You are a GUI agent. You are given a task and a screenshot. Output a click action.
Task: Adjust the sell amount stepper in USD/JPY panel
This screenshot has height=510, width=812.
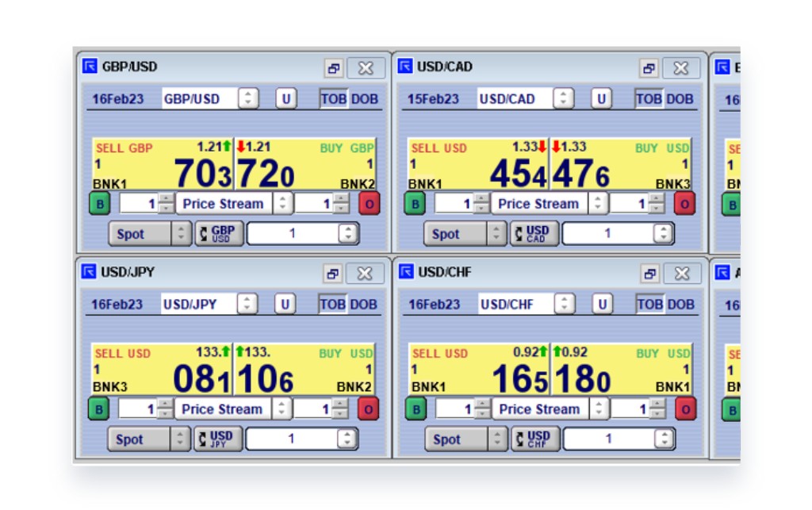165,409
